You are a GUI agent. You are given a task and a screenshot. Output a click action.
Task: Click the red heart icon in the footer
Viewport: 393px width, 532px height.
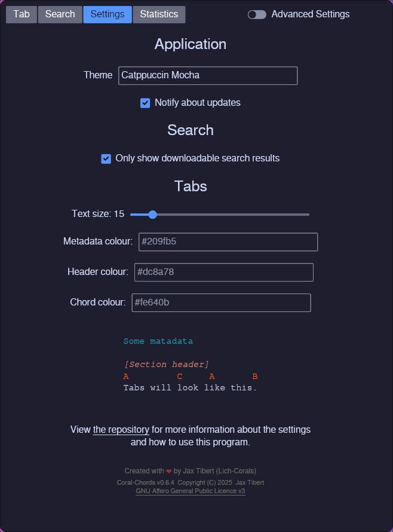click(169, 471)
